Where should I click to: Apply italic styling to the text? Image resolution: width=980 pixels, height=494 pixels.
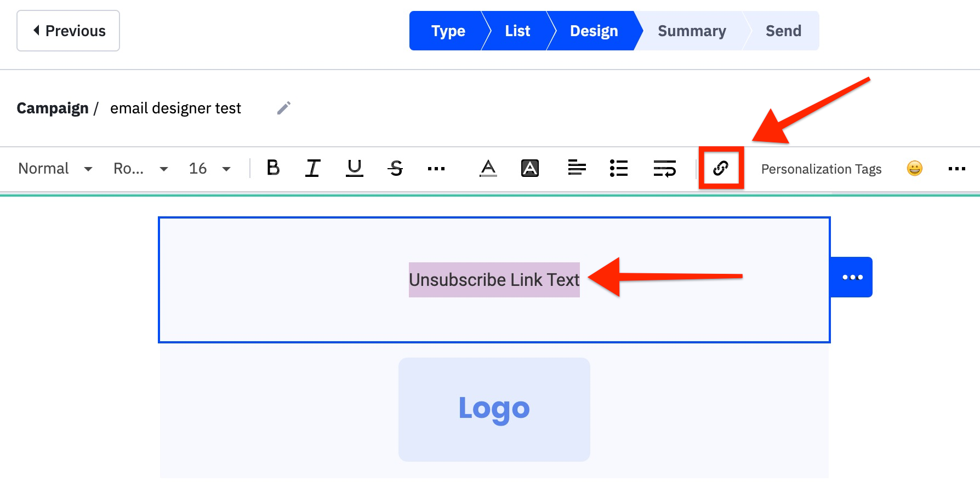tap(312, 169)
